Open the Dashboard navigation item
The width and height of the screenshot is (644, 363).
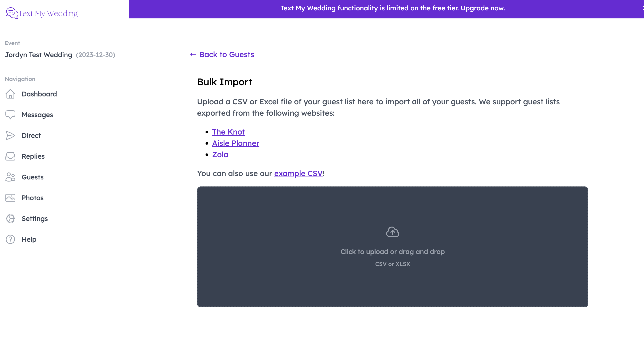tap(39, 94)
